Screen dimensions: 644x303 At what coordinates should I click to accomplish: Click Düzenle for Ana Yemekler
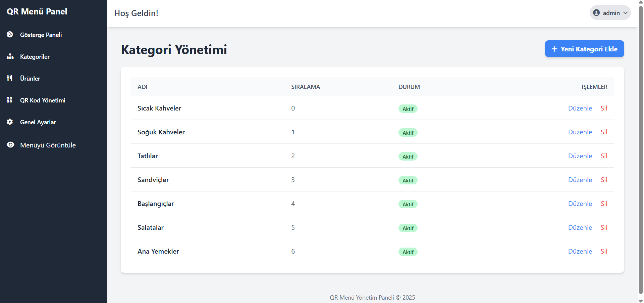coord(580,251)
